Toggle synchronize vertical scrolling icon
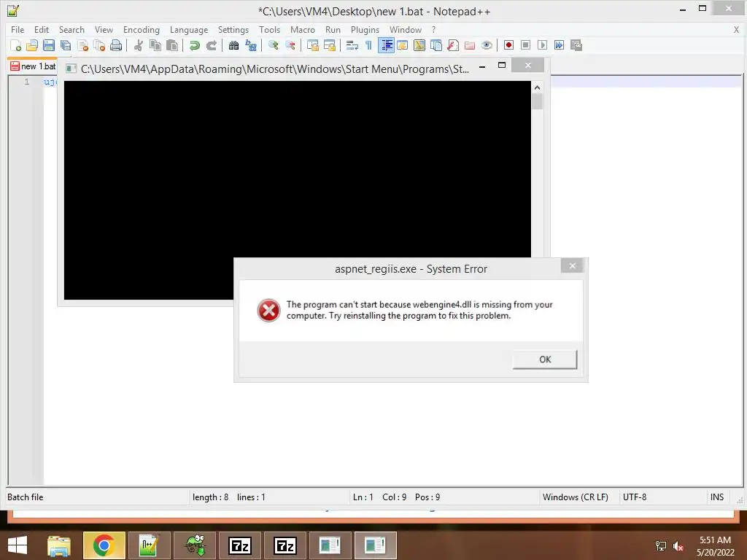 click(x=312, y=45)
